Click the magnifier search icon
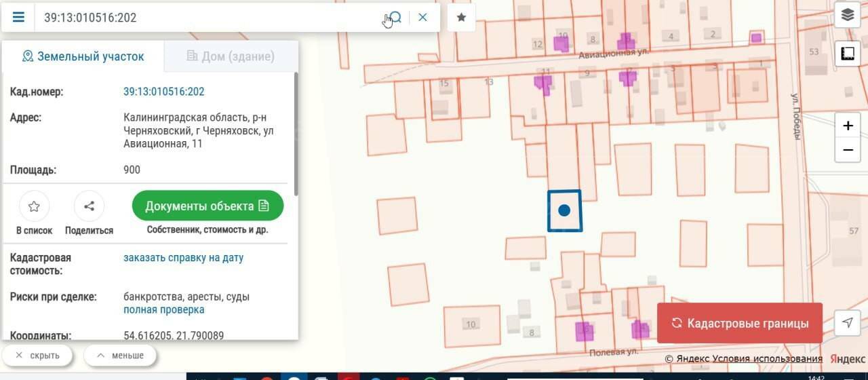The image size is (868, 380). point(396,17)
